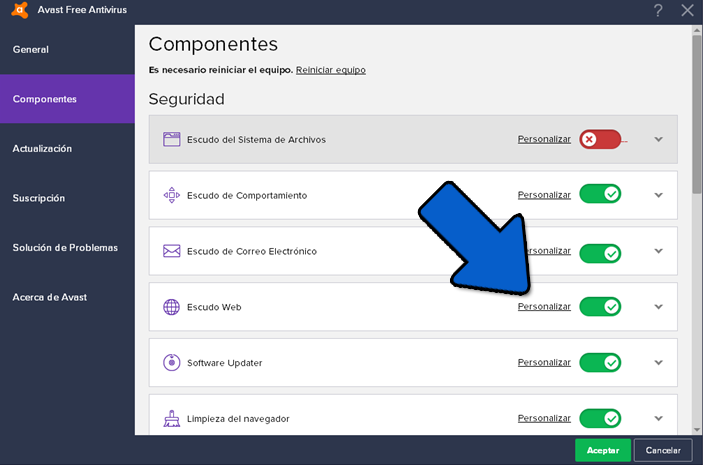Expand Escudo de Comportamiento chevron
Screen dimensions: 703x465
(658, 195)
